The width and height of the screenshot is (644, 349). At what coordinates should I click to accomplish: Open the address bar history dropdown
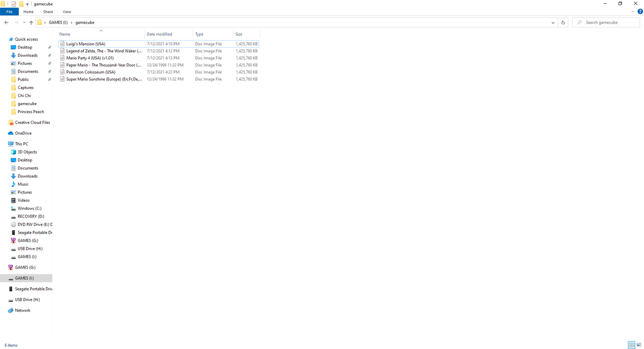[553, 23]
